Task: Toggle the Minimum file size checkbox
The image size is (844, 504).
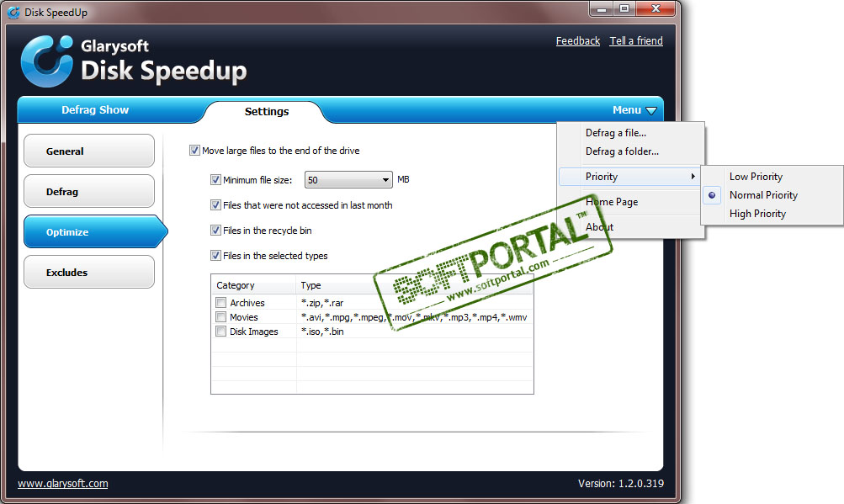Action: [x=216, y=180]
